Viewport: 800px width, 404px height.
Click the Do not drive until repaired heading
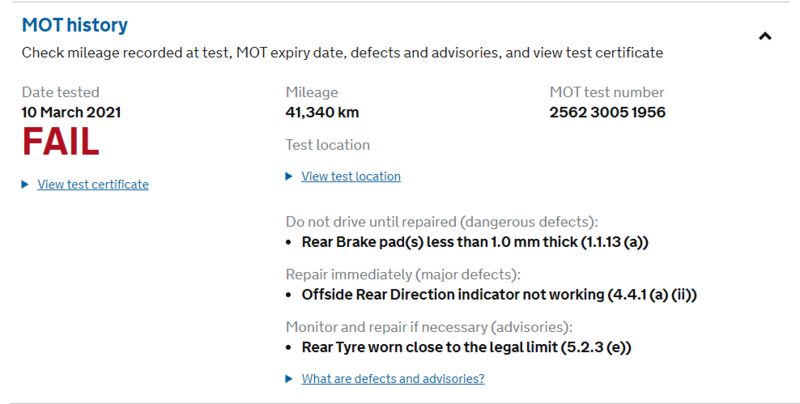(441, 222)
